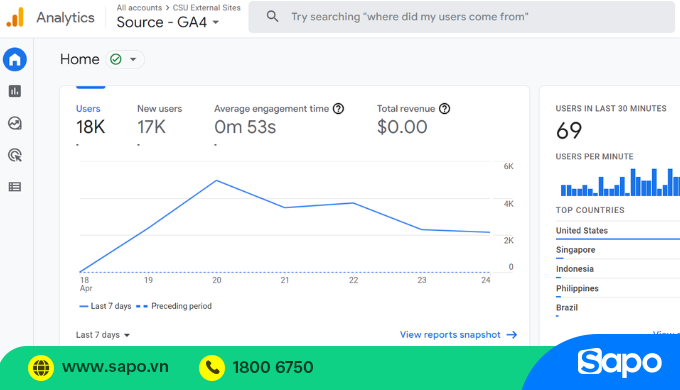This screenshot has height=390, width=680.
Task: Click help icon next to Total revenue
Action: pos(445,109)
